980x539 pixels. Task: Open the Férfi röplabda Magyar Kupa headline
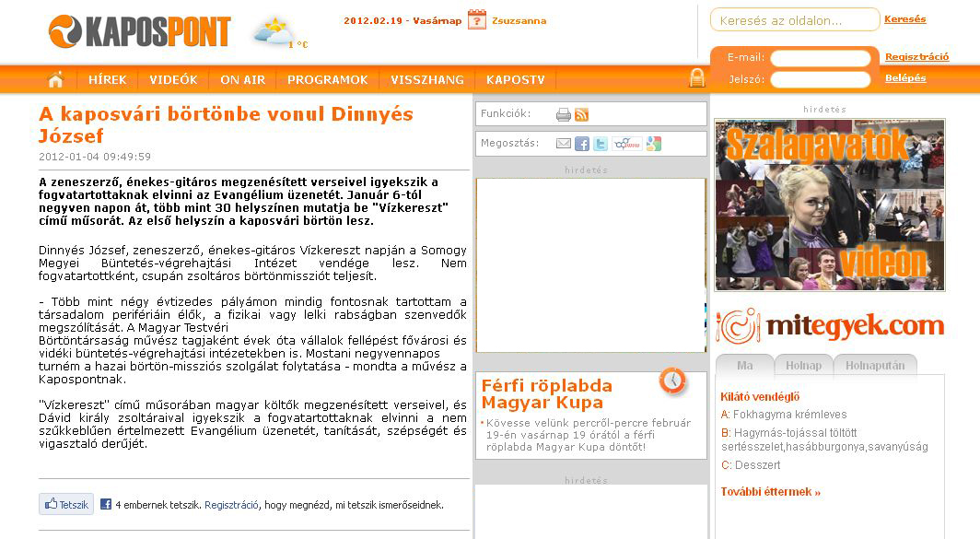click(x=547, y=394)
